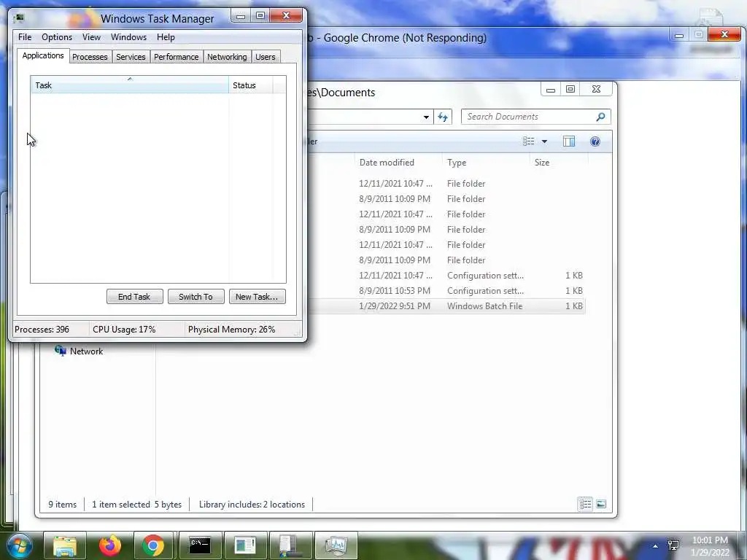Switch to details view in status bar
Image resolution: width=747 pixels, height=560 pixels.
click(585, 504)
